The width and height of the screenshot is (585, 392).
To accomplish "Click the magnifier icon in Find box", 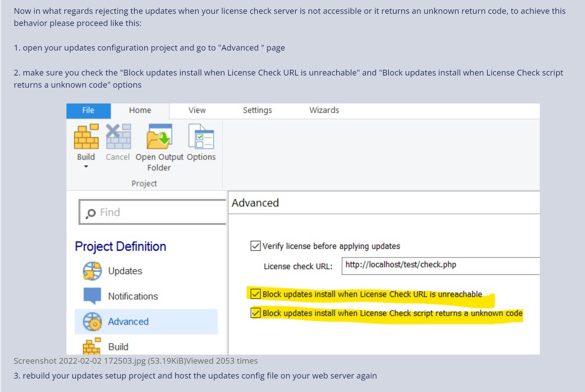I will tap(90, 213).
